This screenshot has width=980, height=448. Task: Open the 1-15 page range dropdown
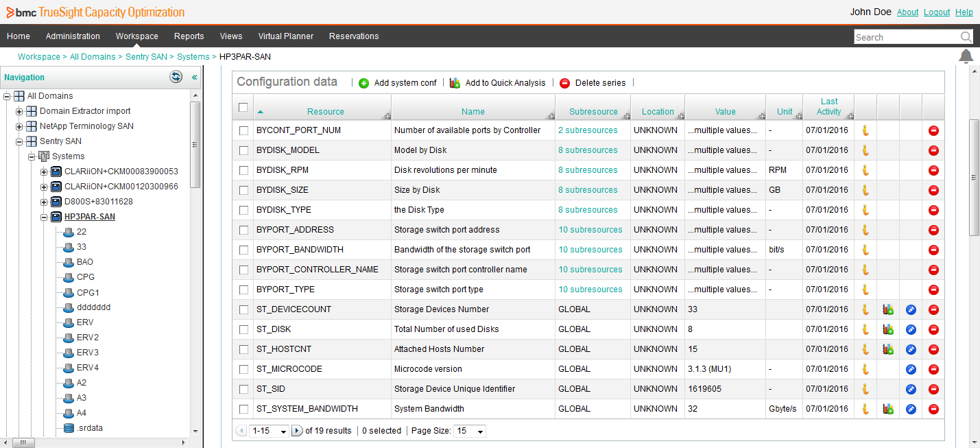(270, 431)
